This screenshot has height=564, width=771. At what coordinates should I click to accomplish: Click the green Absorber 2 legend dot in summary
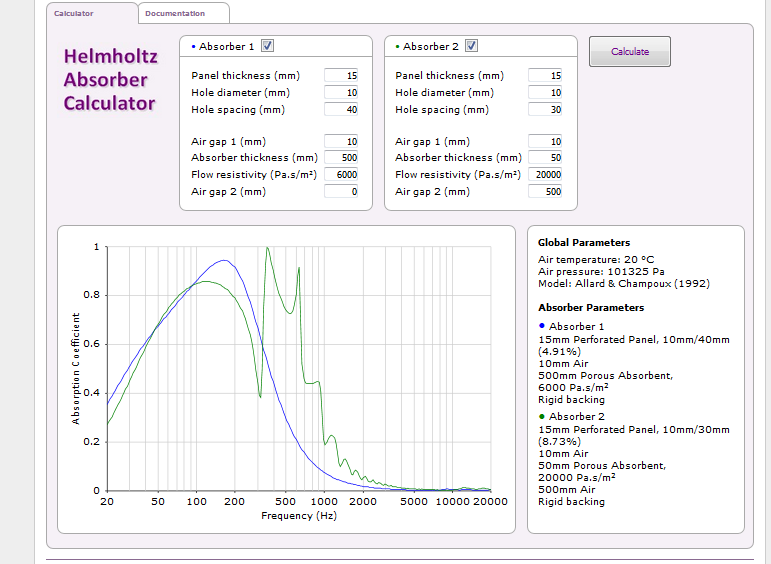click(x=542, y=416)
